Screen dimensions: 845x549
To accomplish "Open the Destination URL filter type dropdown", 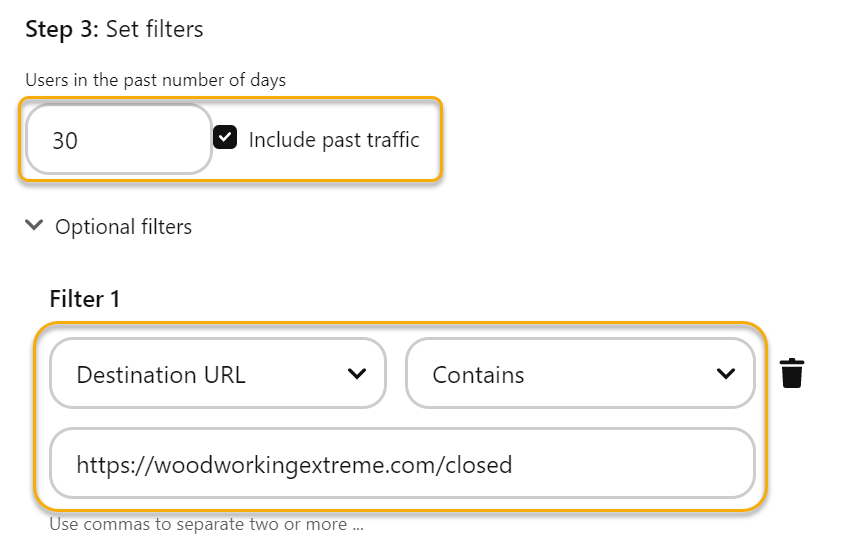I will [x=217, y=374].
